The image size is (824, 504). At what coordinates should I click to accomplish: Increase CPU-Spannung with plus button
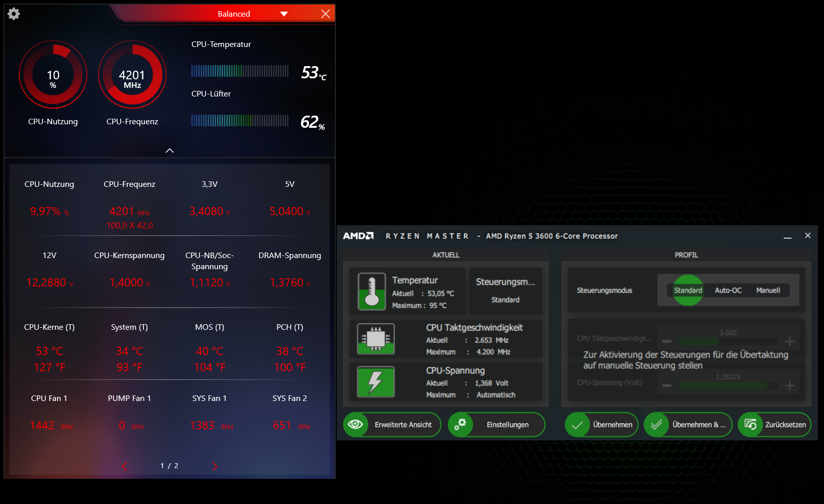click(x=790, y=386)
